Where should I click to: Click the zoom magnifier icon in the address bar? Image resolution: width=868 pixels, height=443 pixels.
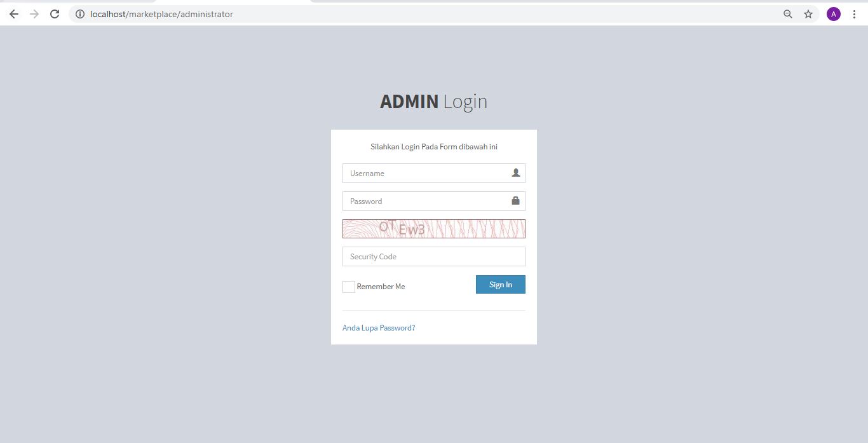(787, 13)
